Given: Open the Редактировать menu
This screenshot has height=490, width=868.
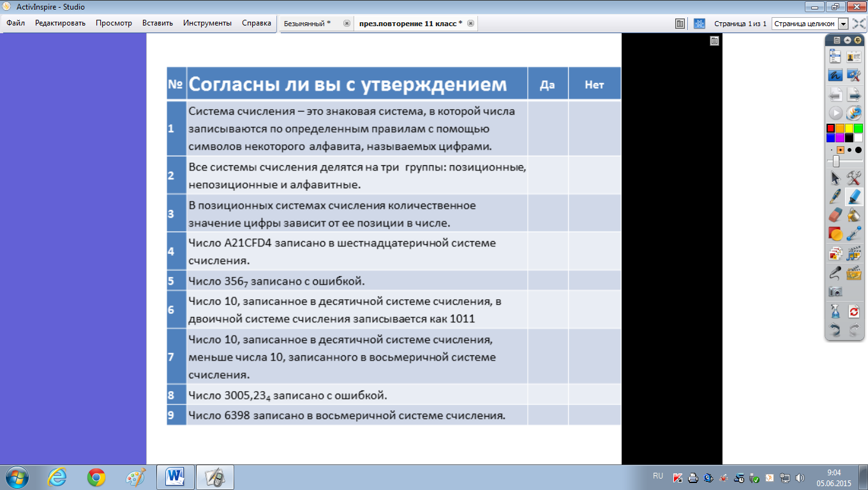Looking at the screenshot, I should point(60,23).
